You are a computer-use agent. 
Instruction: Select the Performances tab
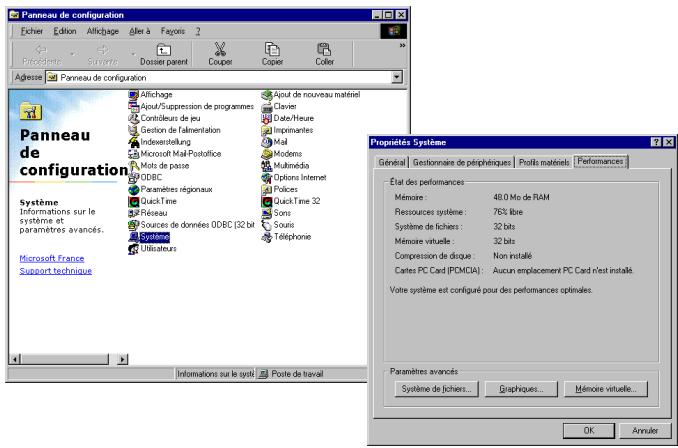point(600,161)
